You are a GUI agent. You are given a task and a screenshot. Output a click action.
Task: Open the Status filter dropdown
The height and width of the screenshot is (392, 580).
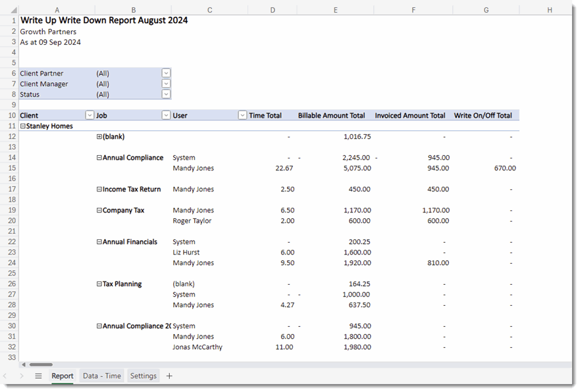click(x=166, y=94)
